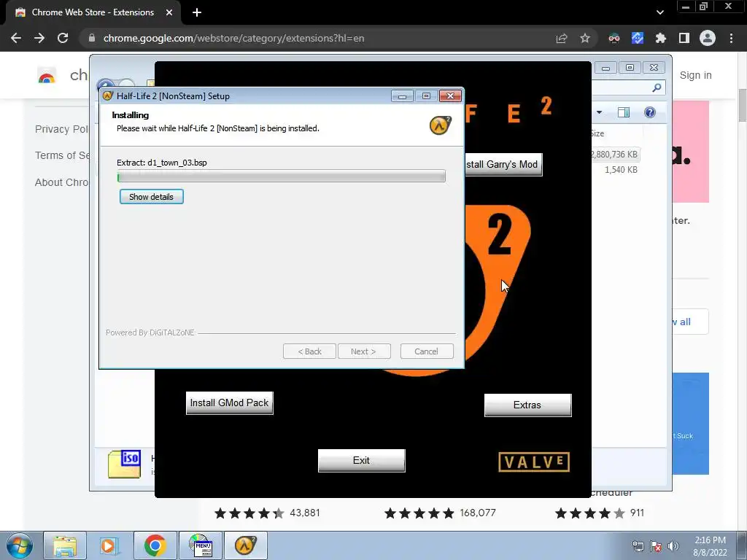
Task: Click the Half-Life 2 setup taskbar icon
Action: (x=246, y=545)
